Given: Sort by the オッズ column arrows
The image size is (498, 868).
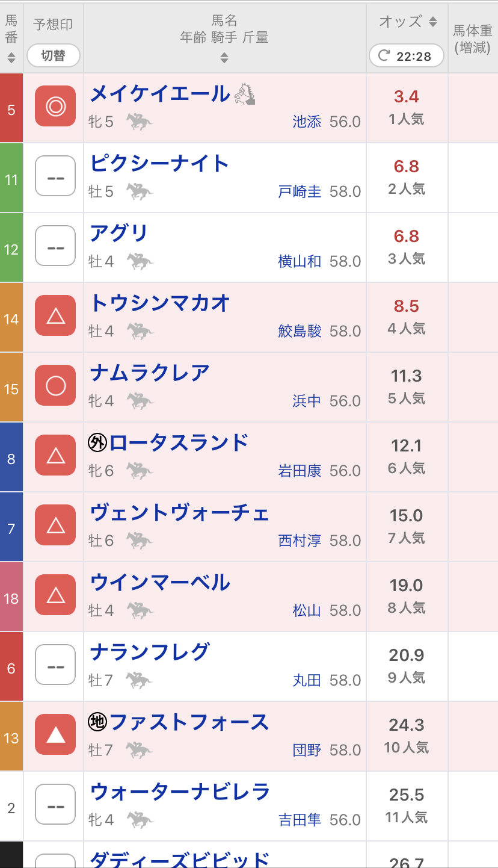Looking at the screenshot, I should tap(432, 22).
